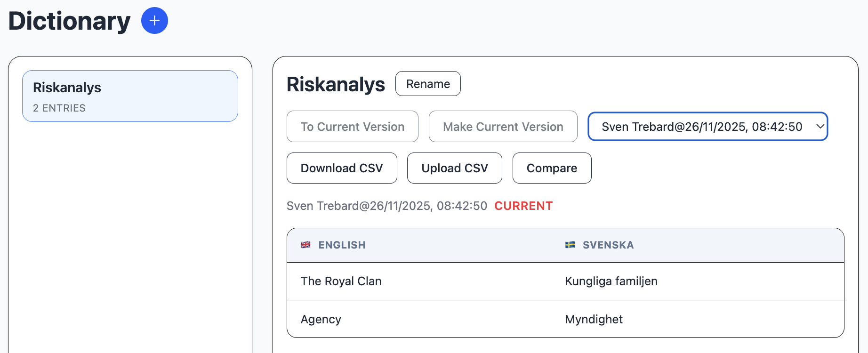Select the Riskanalys dictionary in the sidebar
868x353 pixels.
pyautogui.click(x=130, y=96)
